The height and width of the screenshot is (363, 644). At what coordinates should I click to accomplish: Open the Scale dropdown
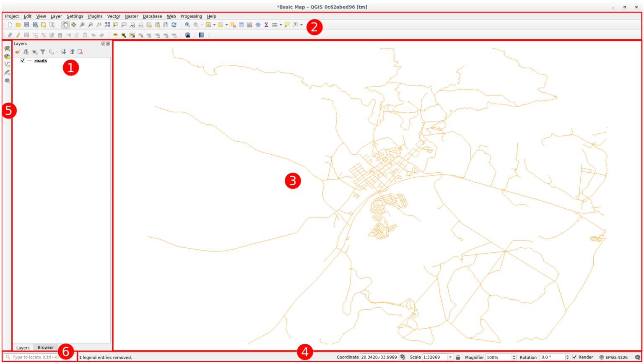451,357
